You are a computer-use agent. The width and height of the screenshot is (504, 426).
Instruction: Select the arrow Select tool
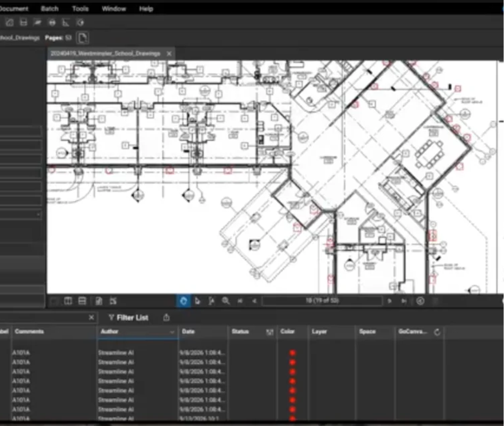coord(197,301)
